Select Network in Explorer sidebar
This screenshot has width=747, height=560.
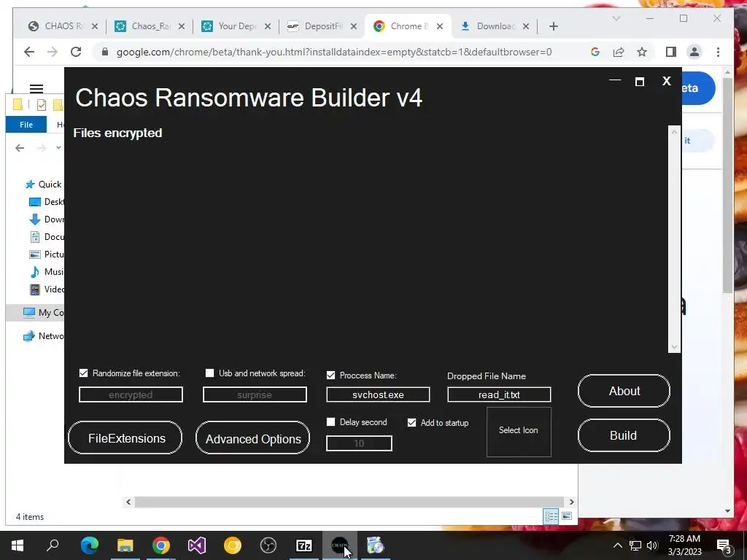pyautogui.click(x=43, y=335)
